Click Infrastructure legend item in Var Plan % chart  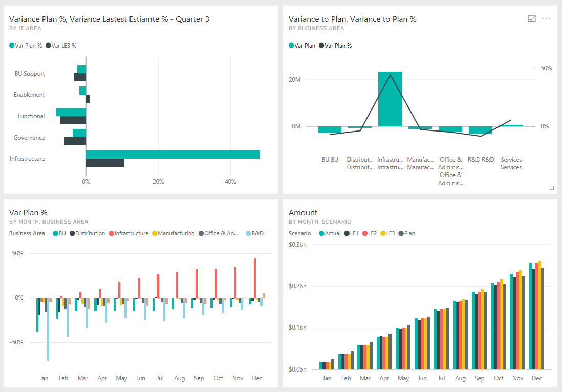(128, 233)
